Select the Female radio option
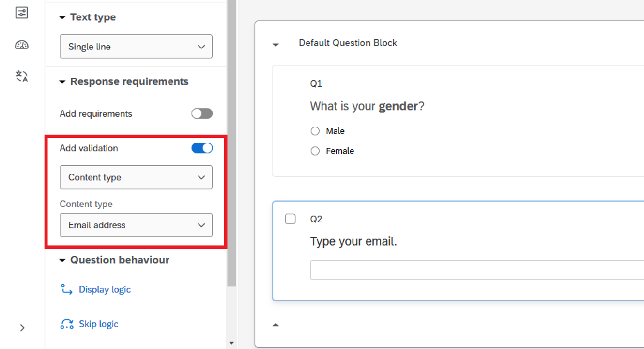Image resolution: width=644 pixels, height=349 pixels. coord(315,151)
